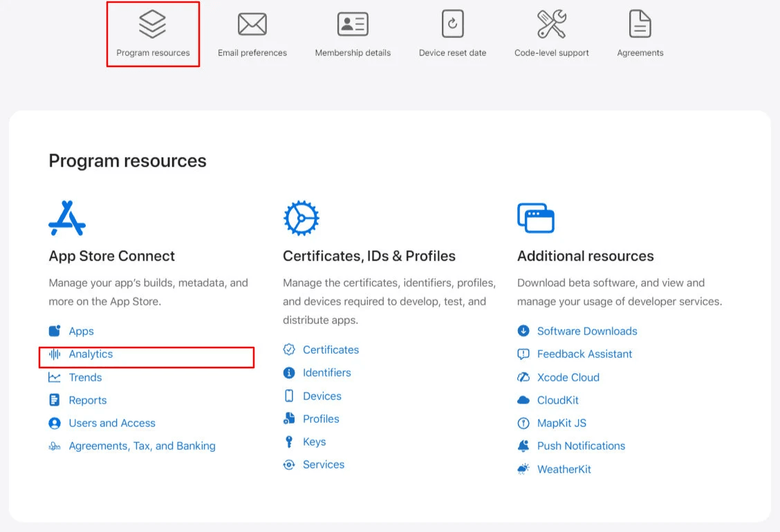The width and height of the screenshot is (780, 532).
Task: Click the Email preferences envelope icon
Action: pos(252,24)
